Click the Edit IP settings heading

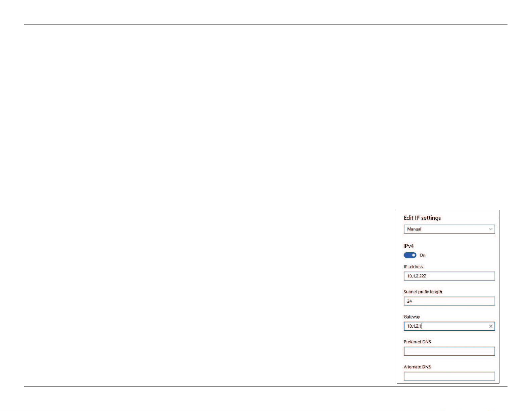click(422, 218)
